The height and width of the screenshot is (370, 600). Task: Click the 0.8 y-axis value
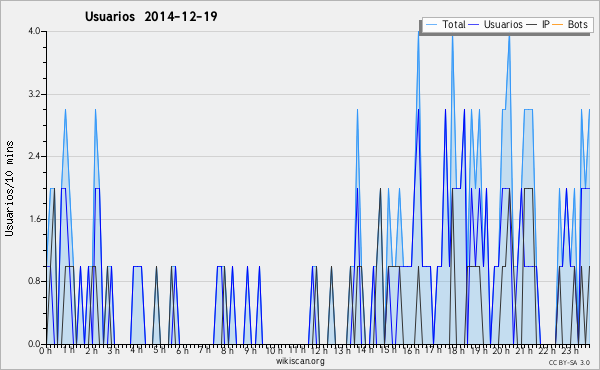tap(34, 281)
